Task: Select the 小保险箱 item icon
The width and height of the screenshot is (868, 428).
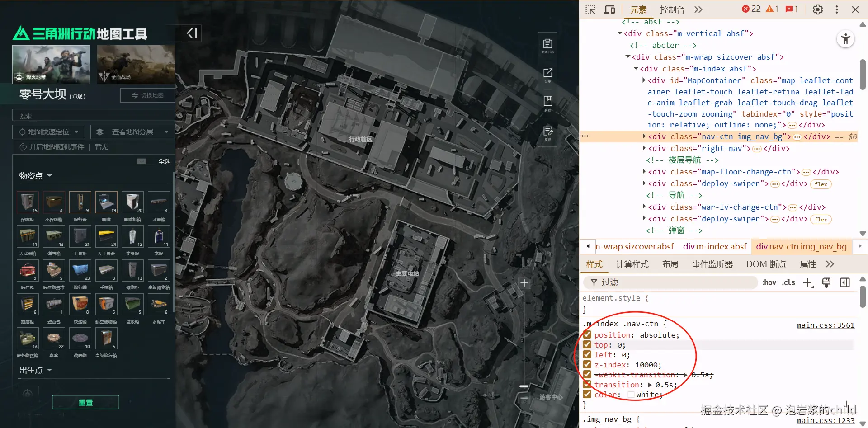Action: (54, 202)
